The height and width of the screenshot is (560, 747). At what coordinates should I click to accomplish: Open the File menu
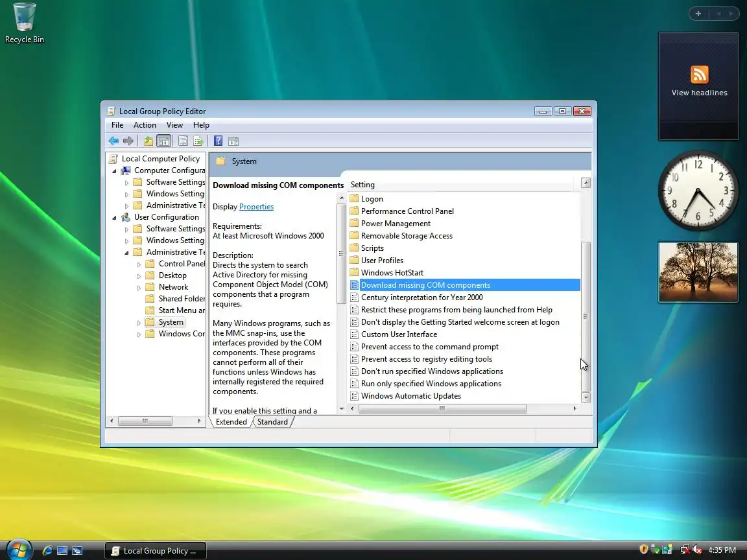click(117, 124)
